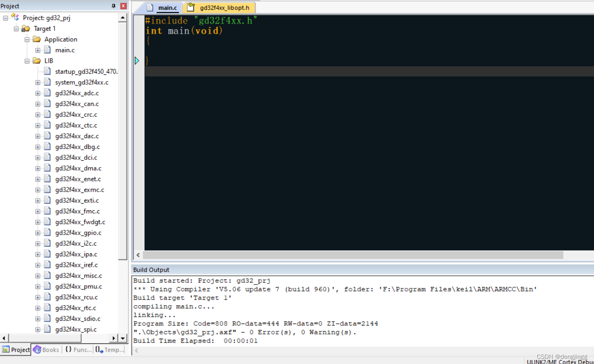
Task: Click the main.c file icon in the tree
Action: coord(47,50)
